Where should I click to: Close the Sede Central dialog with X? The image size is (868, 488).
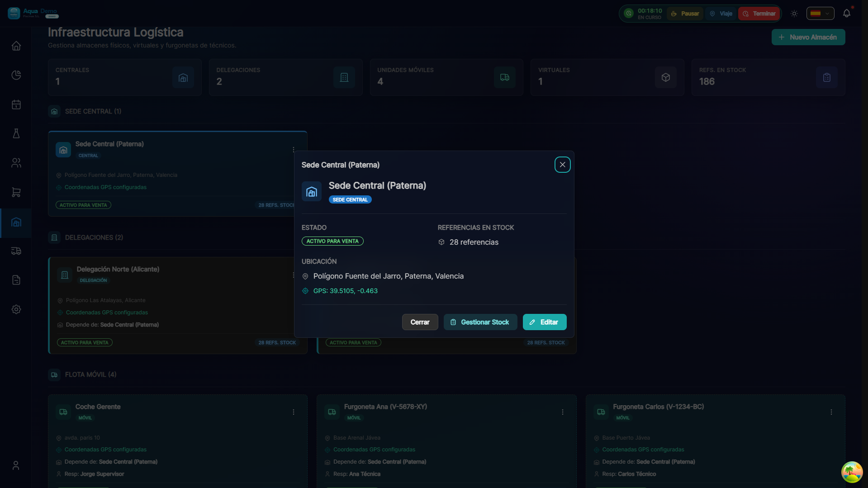(562, 165)
